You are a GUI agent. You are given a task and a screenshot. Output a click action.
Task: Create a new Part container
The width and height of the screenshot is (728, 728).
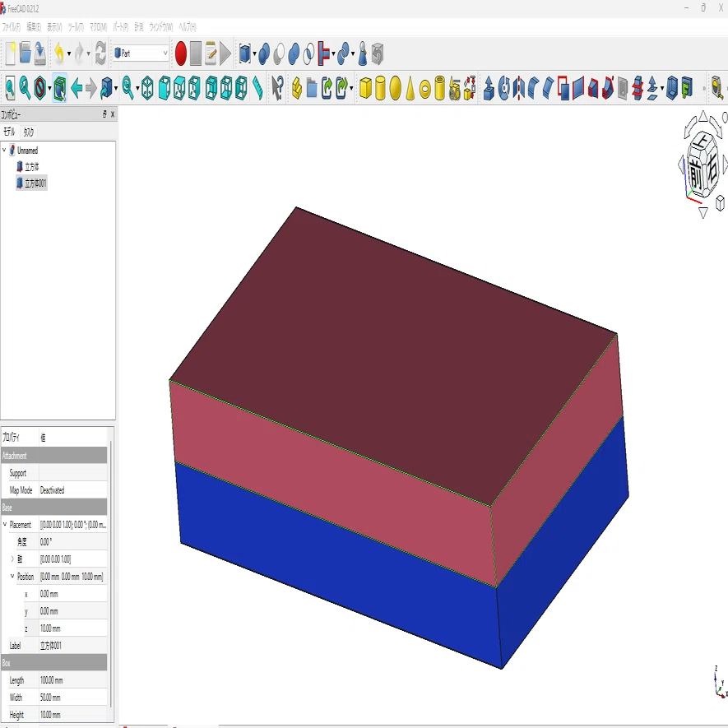pyautogui.click(x=297, y=88)
